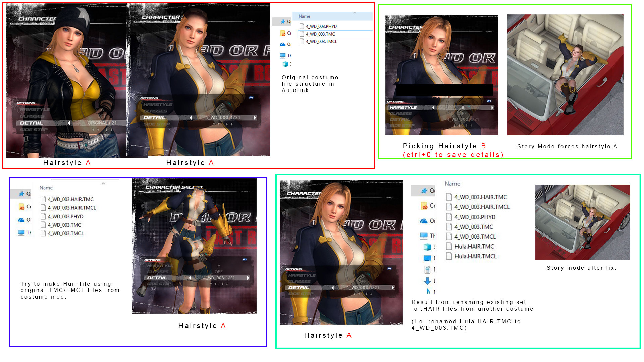Open OneDrive cloud in the three-file Explorer sidebar
The width and height of the screenshot is (644, 362).
[283, 44]
